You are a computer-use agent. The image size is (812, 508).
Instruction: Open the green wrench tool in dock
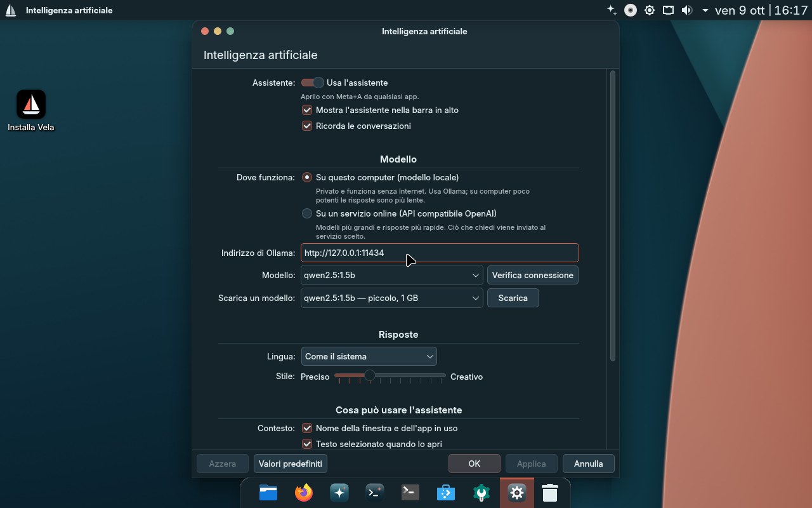481,492
